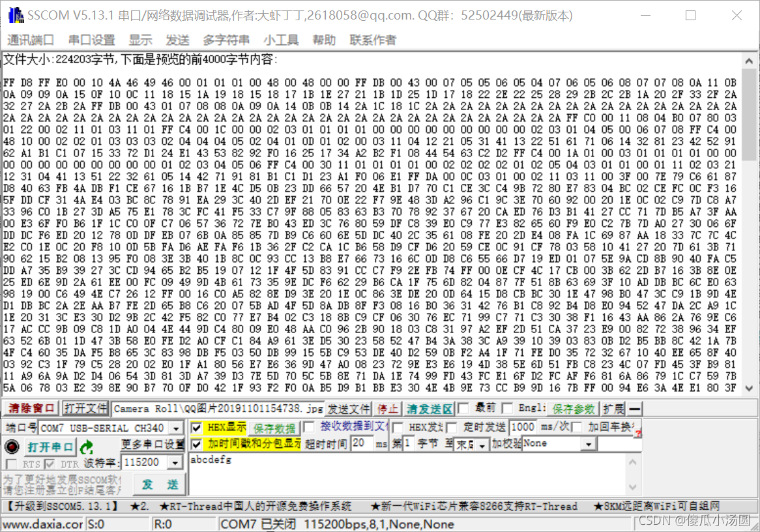Click the hex preview scrollbar down arrow
760x532 pixels.
coord(749,389)
